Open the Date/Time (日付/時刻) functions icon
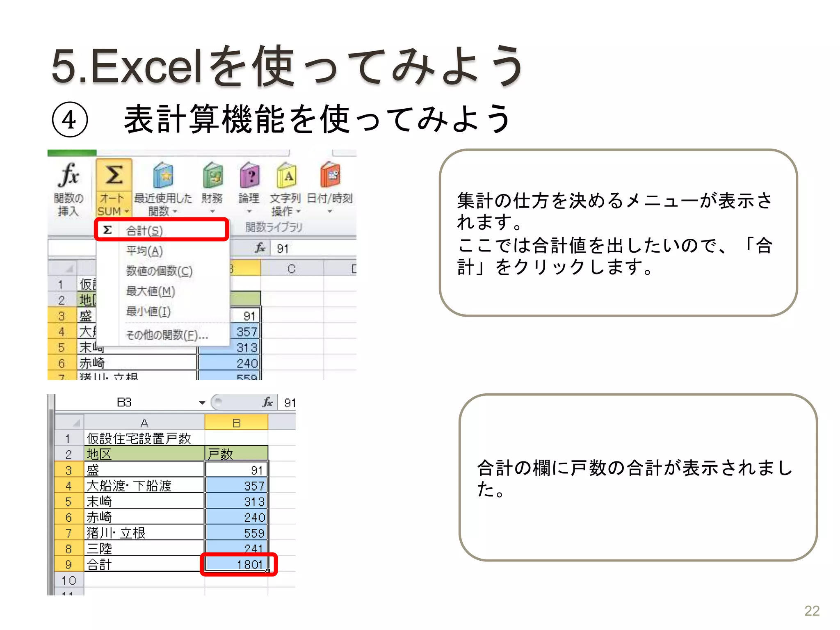Image resolution: width=840 pixels, height=630 pixels. tap(330, 175)
